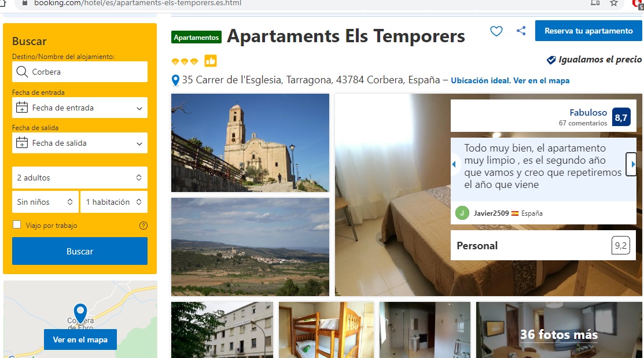This screenshot has width=644, height=358.
Task: Open the 1 habitación selector
Action: coord(114,202)
